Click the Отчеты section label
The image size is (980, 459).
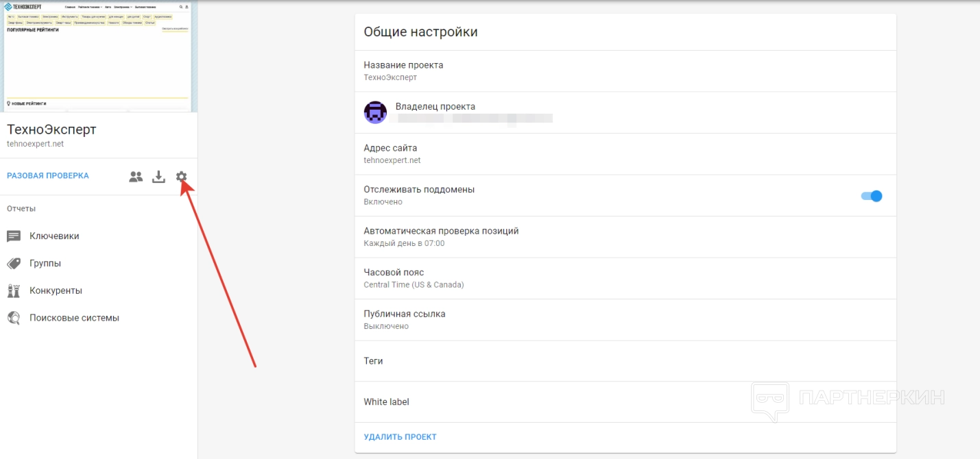tap(21, 208)
